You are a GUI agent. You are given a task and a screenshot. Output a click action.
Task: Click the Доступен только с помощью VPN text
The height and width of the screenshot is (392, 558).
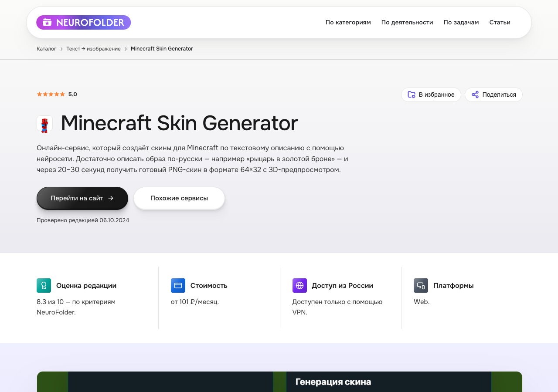pyautogui.click(x=337, y=307)
